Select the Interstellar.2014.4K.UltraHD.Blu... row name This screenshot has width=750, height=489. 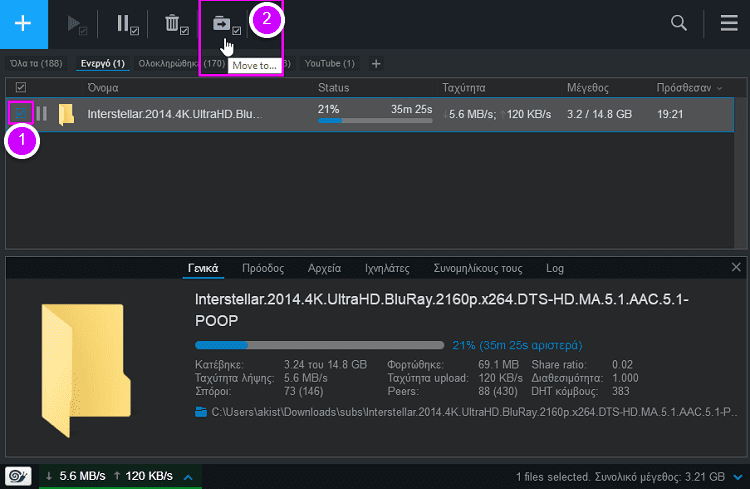click(x=175, y=114)
